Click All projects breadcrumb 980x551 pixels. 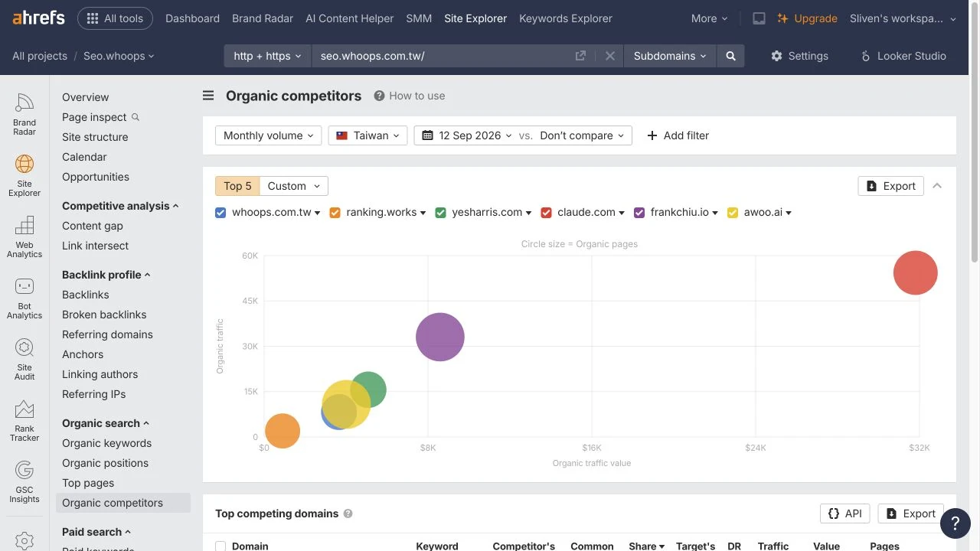pos(40,56)
